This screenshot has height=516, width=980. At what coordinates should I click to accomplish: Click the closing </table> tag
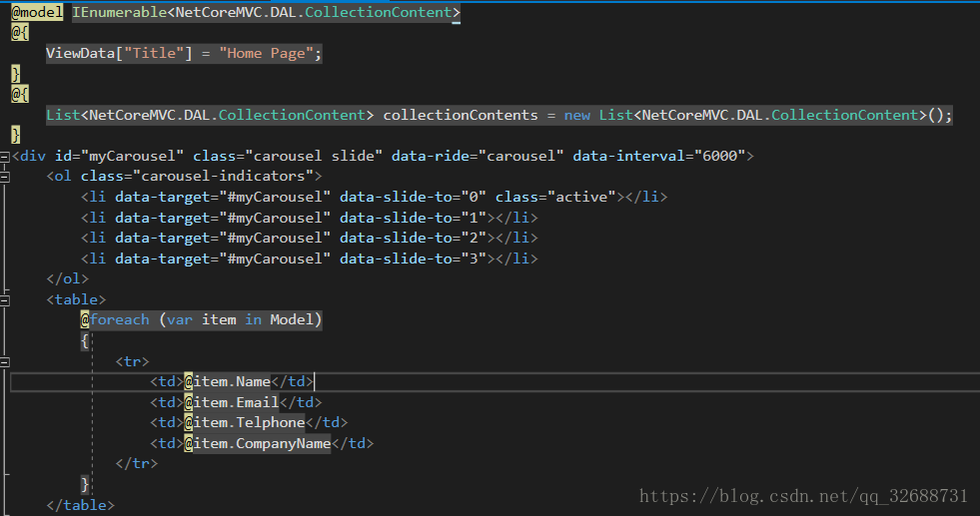pyautogui.click(x=81, y=505)
